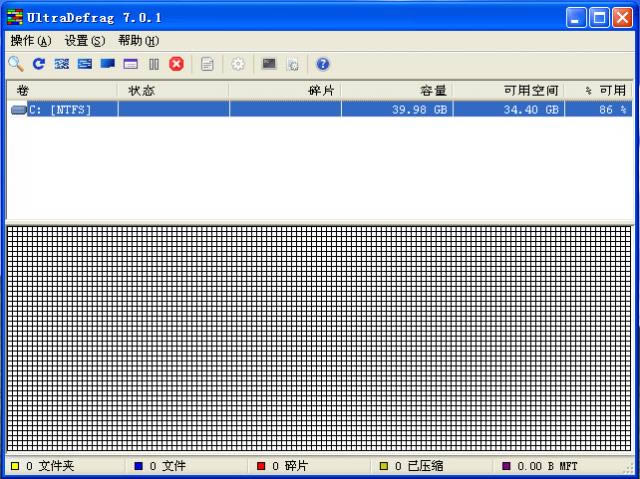The image size is (640, 479).
Task: Open the 帮助(H) menu
Action: 138,41
